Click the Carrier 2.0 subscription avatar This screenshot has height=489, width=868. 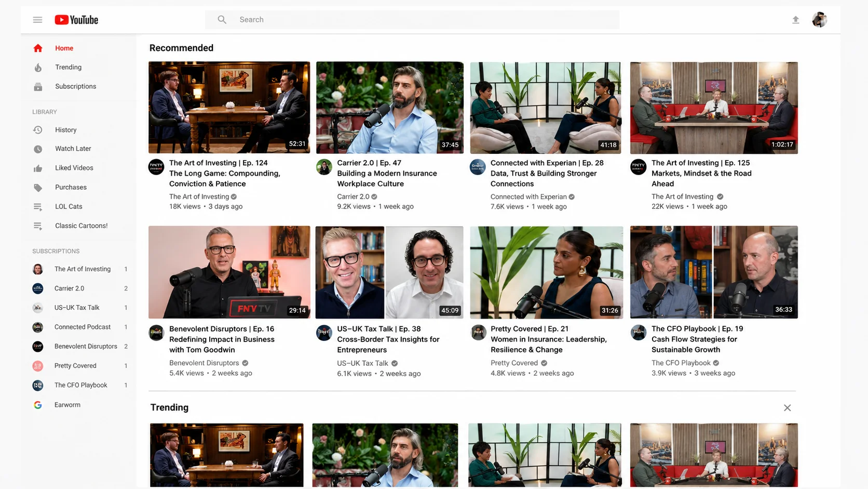click(x=38, y=288)
